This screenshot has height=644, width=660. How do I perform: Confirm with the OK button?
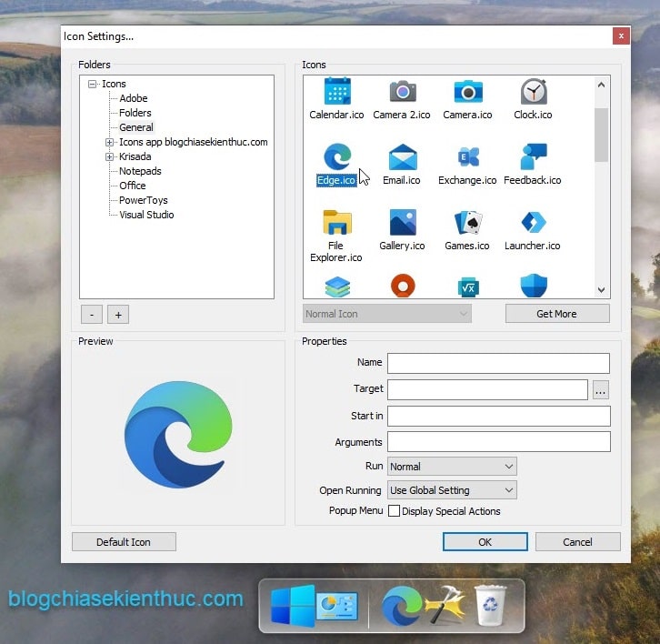click(485, 542)
